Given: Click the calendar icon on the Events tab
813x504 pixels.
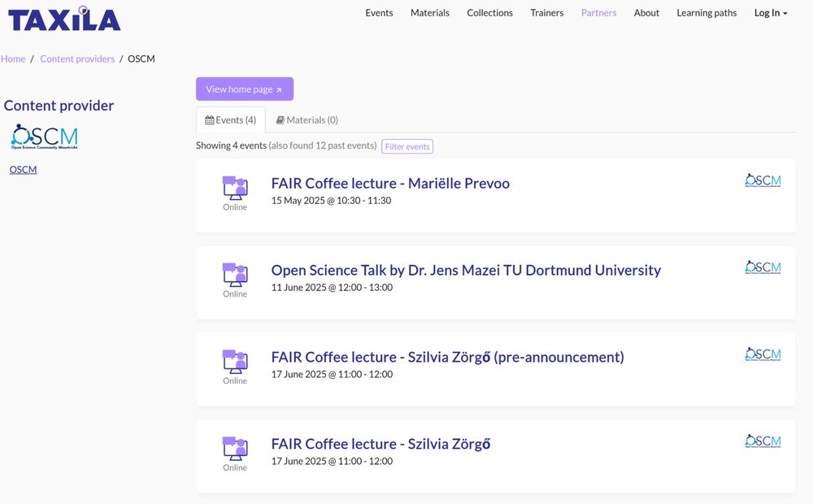Looking at the screenshot, I should pyautogui.click(x=208, y=119).
